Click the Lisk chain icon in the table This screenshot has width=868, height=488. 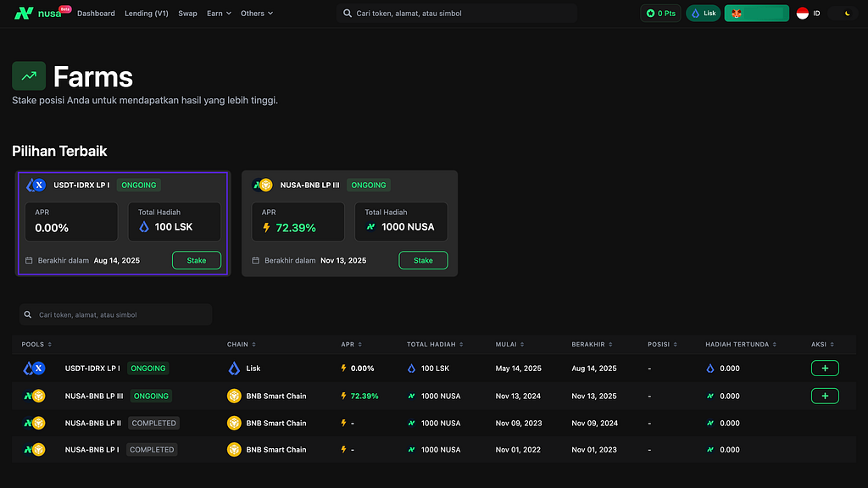[x=234, y=368]
